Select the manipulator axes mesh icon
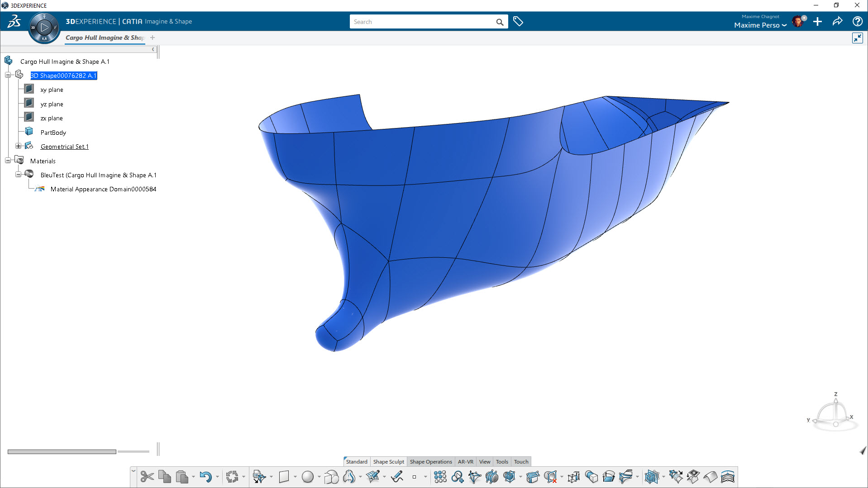 (x=474, y=477)
